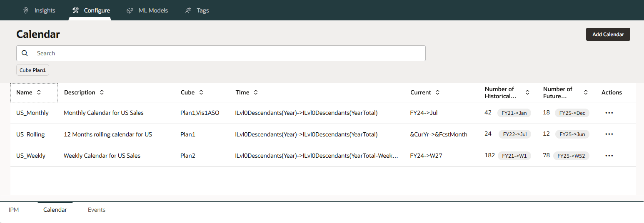The height and width of the screenshot is (223, 644).
Task: Click the FY24->Jul current cell
Action: [424, 113]
